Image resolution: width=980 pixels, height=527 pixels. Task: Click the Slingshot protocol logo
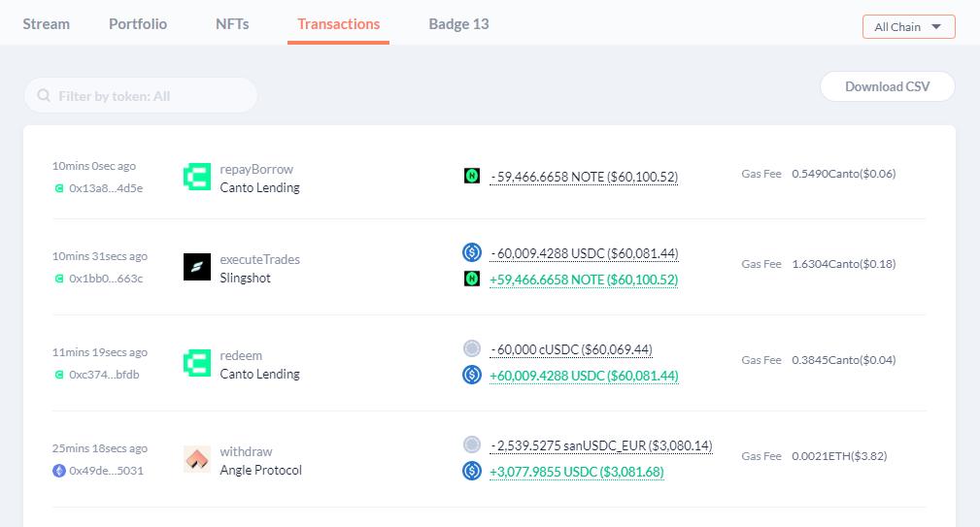pos(197,267)
